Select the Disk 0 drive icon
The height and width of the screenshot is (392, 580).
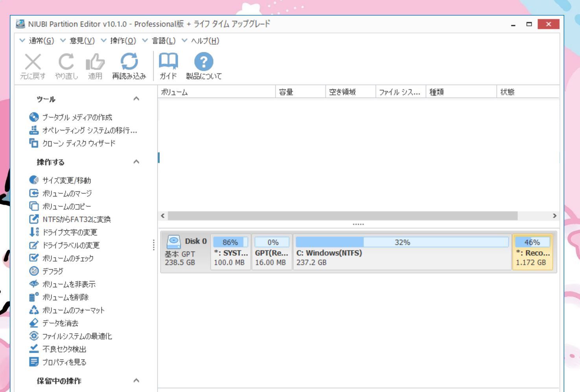pos(173,241)
